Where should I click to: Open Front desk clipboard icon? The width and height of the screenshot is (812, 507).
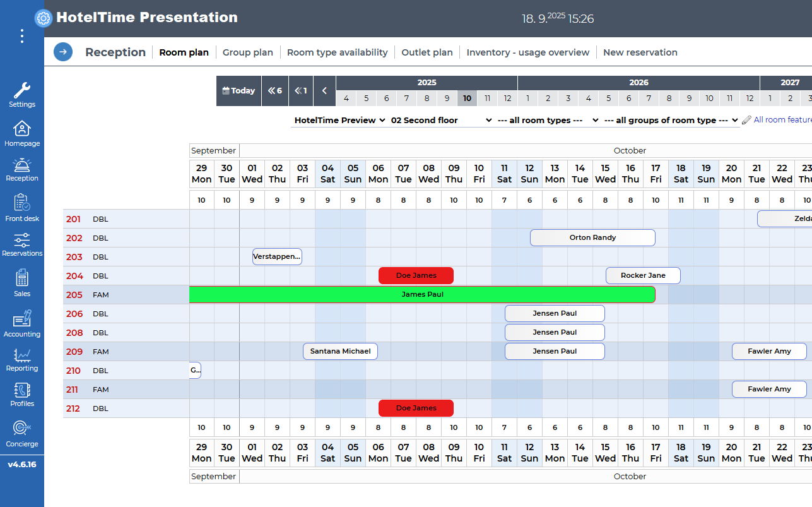click(22, 203)
